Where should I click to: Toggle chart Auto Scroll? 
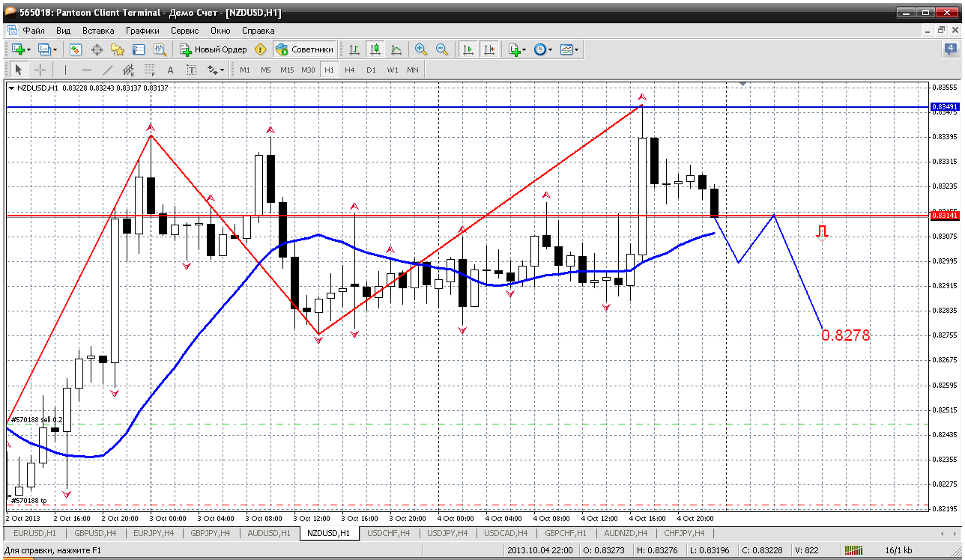pyautogui.click(x=468, y=49)
